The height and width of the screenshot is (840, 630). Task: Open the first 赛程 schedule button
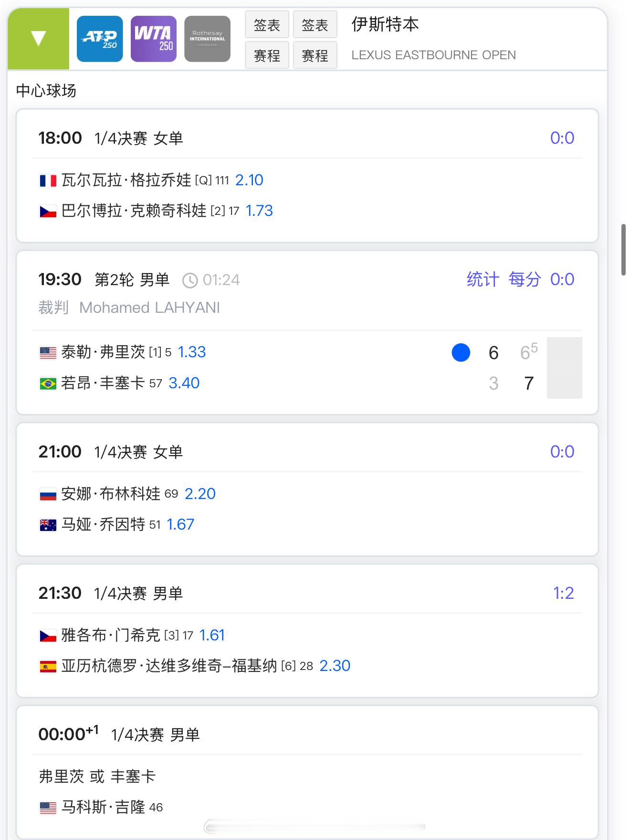(267, 55)
